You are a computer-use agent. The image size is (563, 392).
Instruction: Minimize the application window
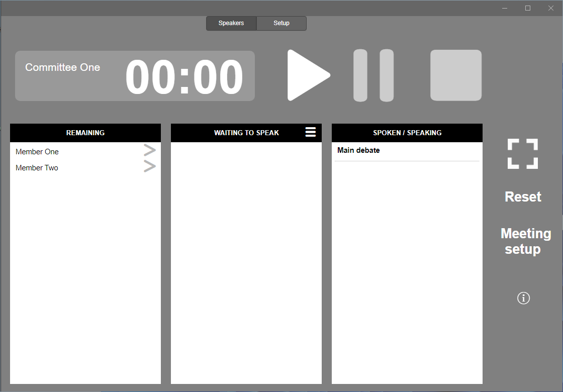pyautogui.click(x=505, y=8)
